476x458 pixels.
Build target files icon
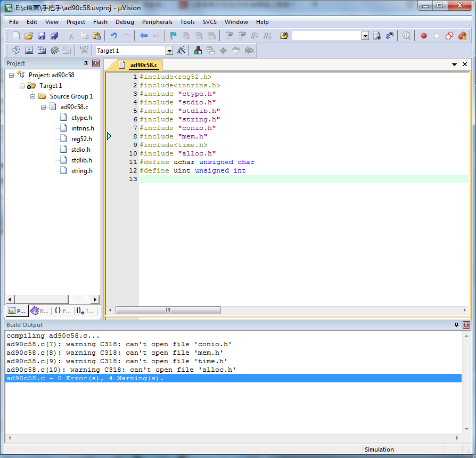click(x=29, y=51)
